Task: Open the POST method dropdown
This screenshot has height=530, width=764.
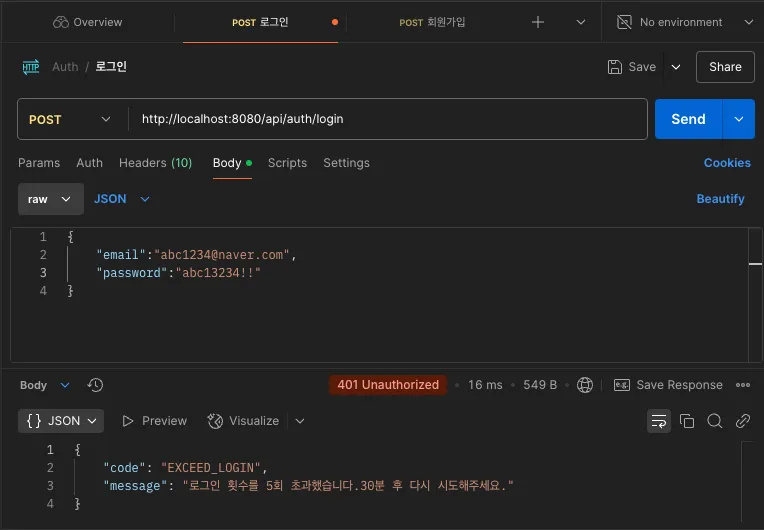Action: [x=69, y=119]
